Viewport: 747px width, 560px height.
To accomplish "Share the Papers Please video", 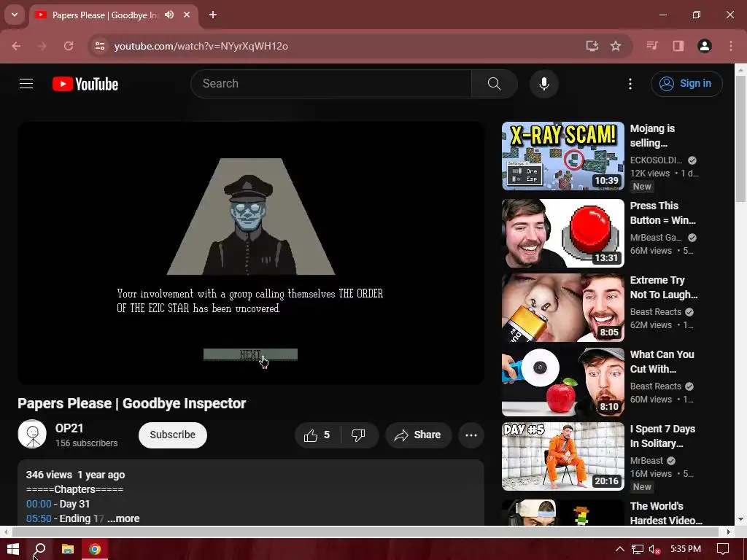I will click(418, 435).
